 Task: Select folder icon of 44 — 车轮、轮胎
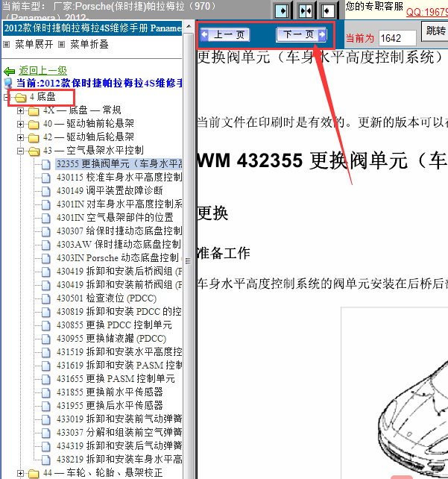[34, 474]
